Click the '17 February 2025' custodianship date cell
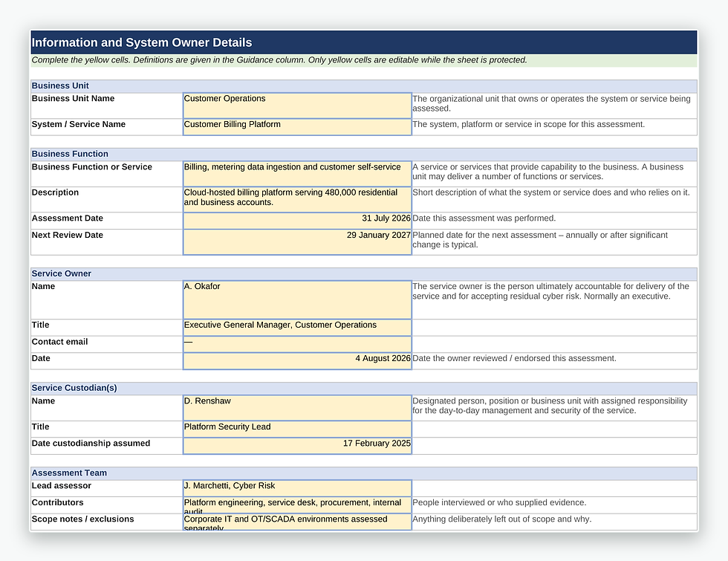The width and height of the screenshot is (728, 561). point(297,447)
